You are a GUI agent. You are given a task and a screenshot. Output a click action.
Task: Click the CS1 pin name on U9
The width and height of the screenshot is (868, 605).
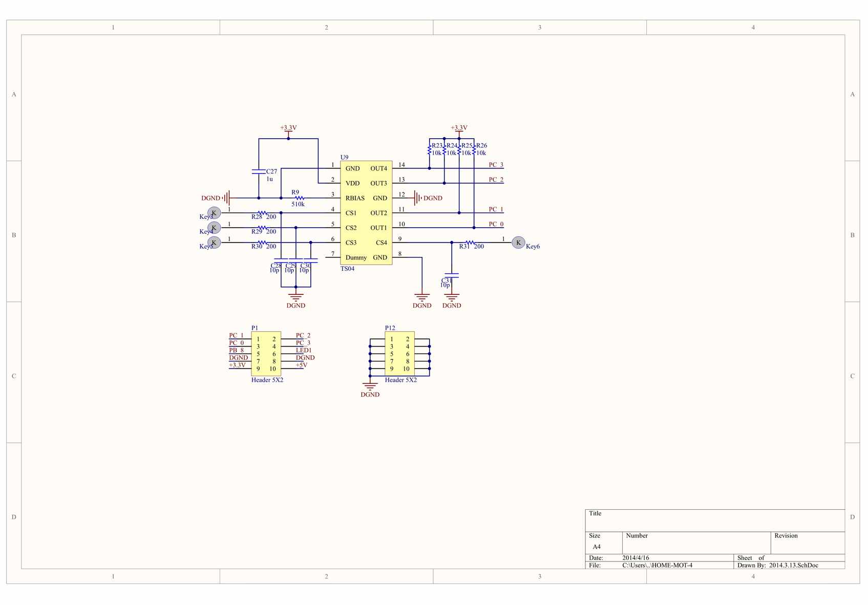click(351, 213)
